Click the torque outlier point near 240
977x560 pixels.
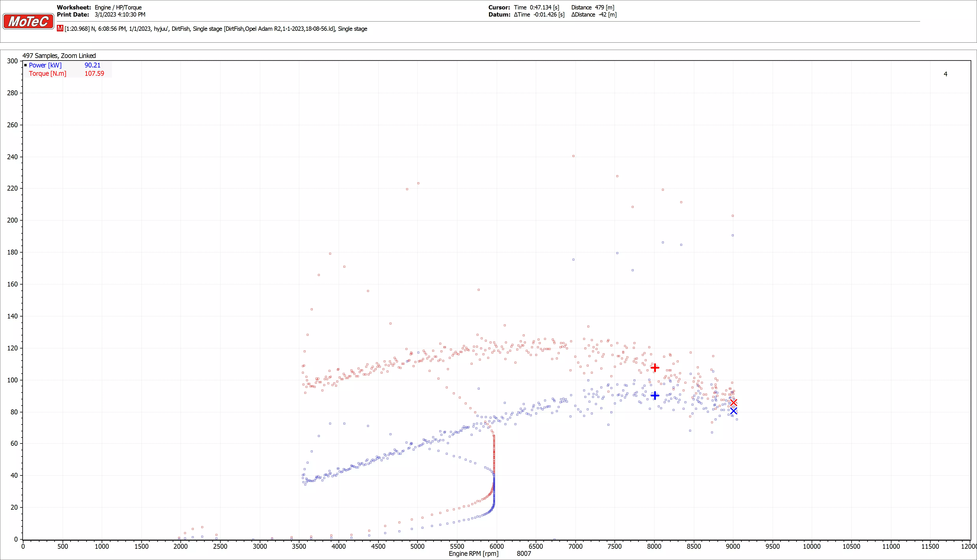tap(574, 156)
